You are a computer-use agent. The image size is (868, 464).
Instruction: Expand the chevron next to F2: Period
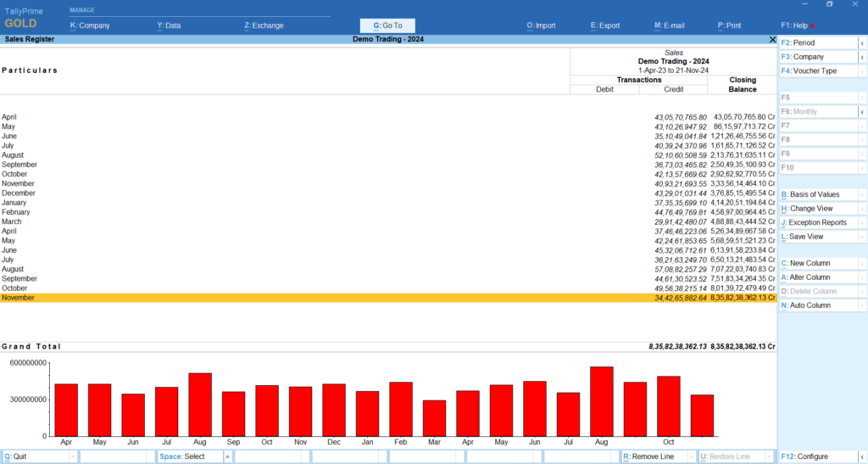pyautogui.click(x=862, y=42)
